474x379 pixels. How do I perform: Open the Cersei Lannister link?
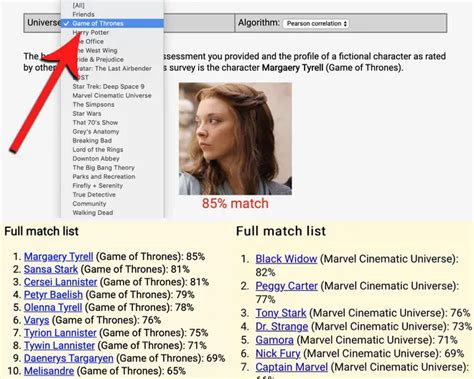tap(60, 282)
